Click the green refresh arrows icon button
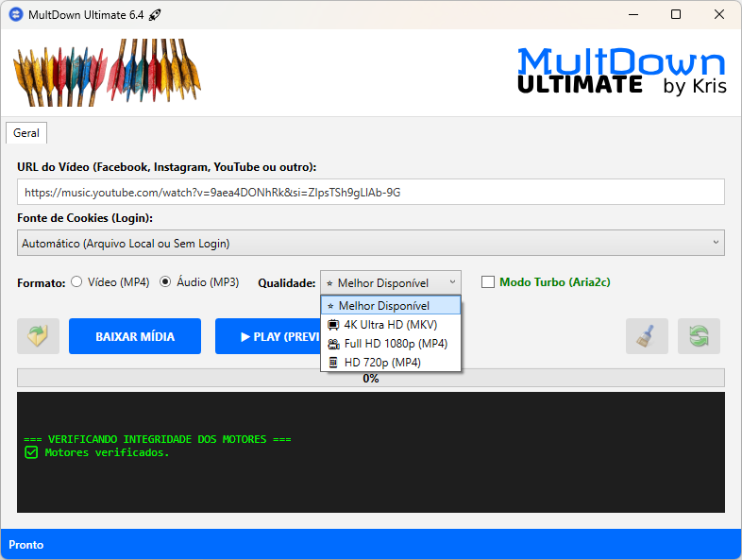This screenshot has height=560, width=742. pyautogui.click(x=699, y=336)
